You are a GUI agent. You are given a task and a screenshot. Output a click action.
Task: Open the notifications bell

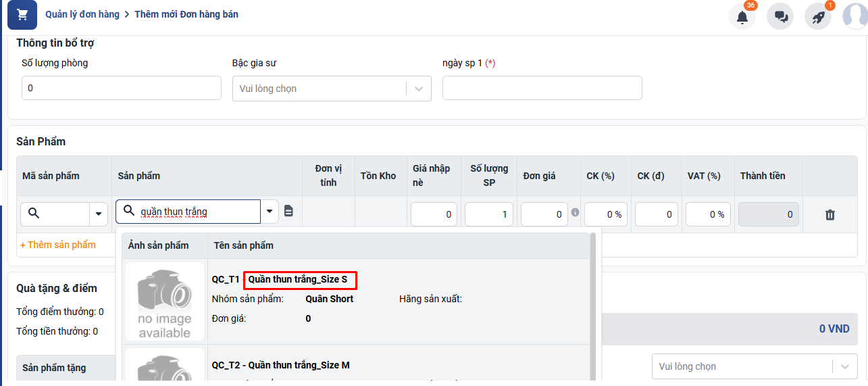coord(742,17)
